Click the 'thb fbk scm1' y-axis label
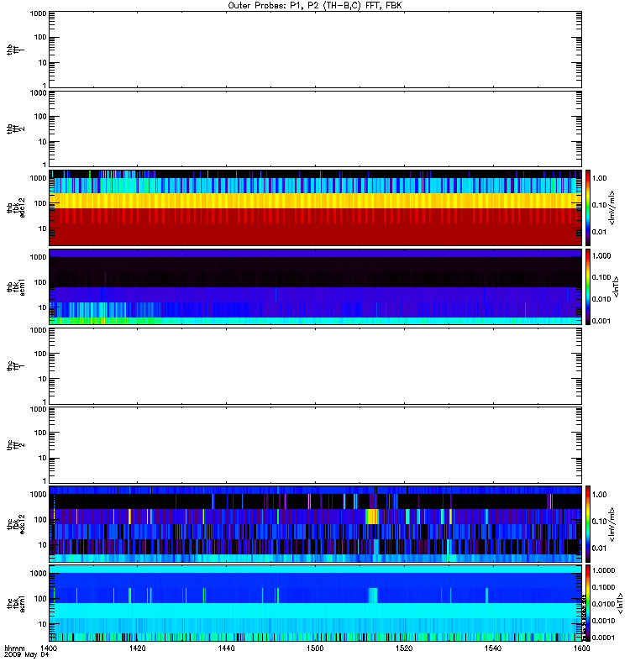 (x=16, y=287)
